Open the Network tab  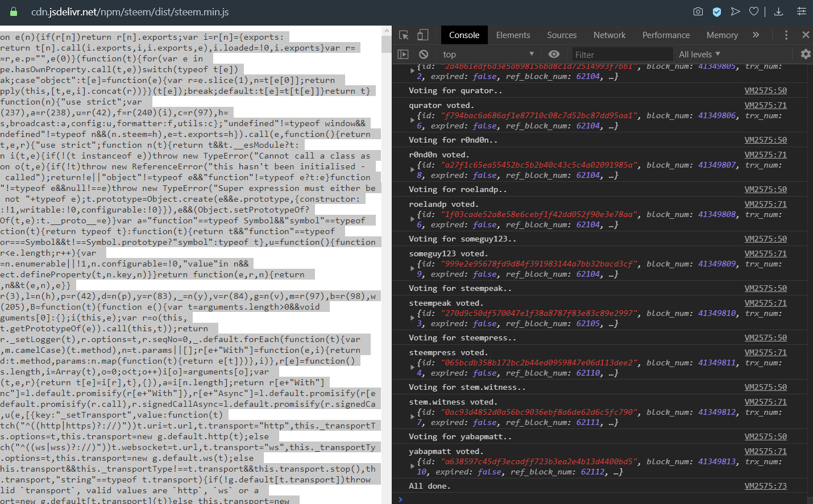pyautogui.click(x=609, y=35)
